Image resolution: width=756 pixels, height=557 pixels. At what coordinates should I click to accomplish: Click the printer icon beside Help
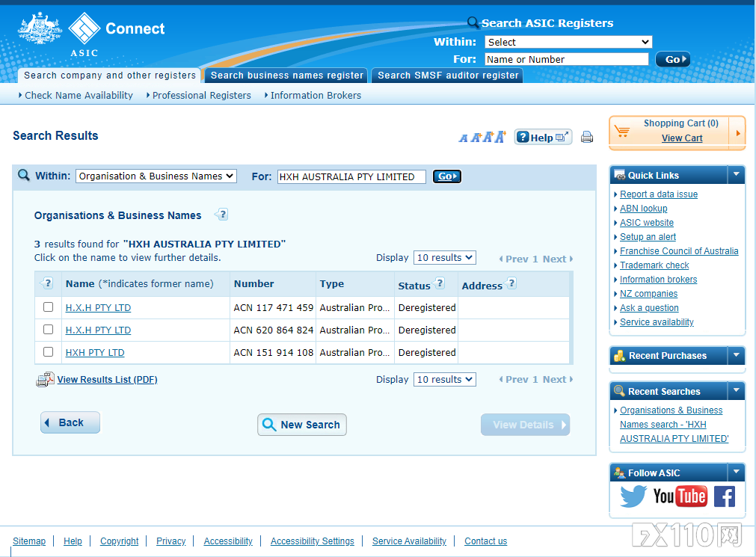[587, 137]
